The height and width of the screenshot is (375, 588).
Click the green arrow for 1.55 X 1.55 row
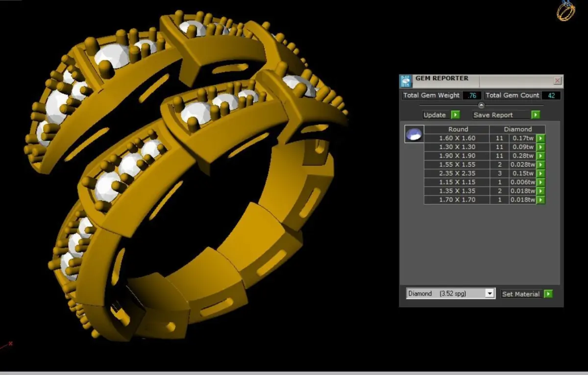coord(540,165)
